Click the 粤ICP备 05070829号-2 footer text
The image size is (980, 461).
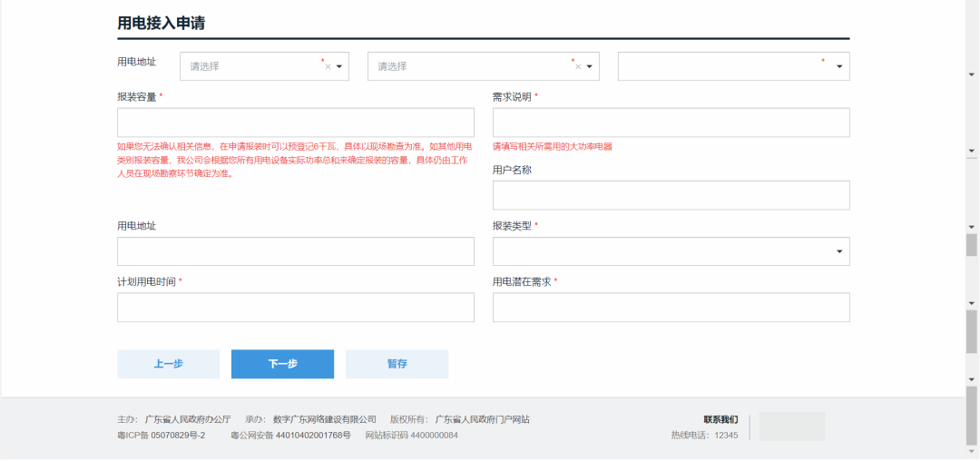[x=162, y=436]
